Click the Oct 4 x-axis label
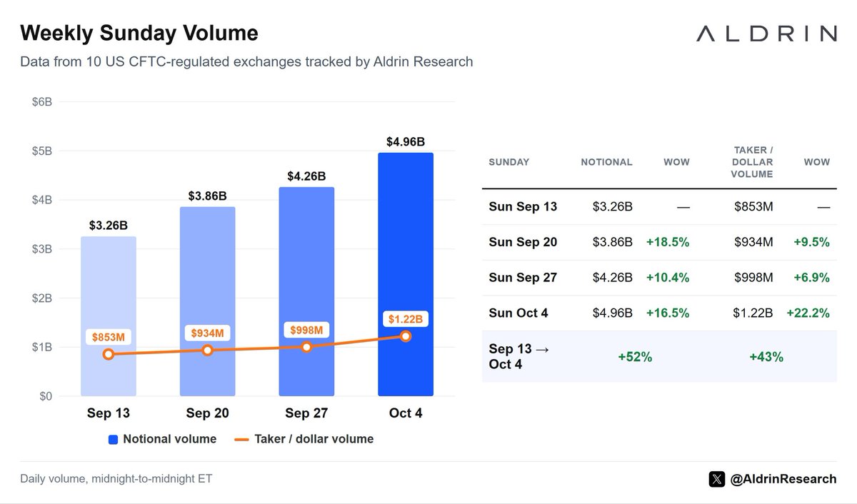Screen dimensions: 857x504 (x=406, y=413)
